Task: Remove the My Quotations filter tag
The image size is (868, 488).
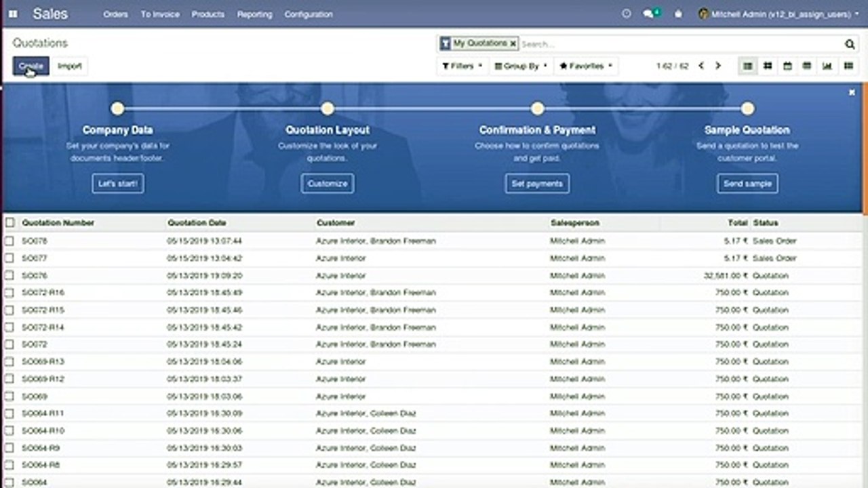Action: pos(513,43)
